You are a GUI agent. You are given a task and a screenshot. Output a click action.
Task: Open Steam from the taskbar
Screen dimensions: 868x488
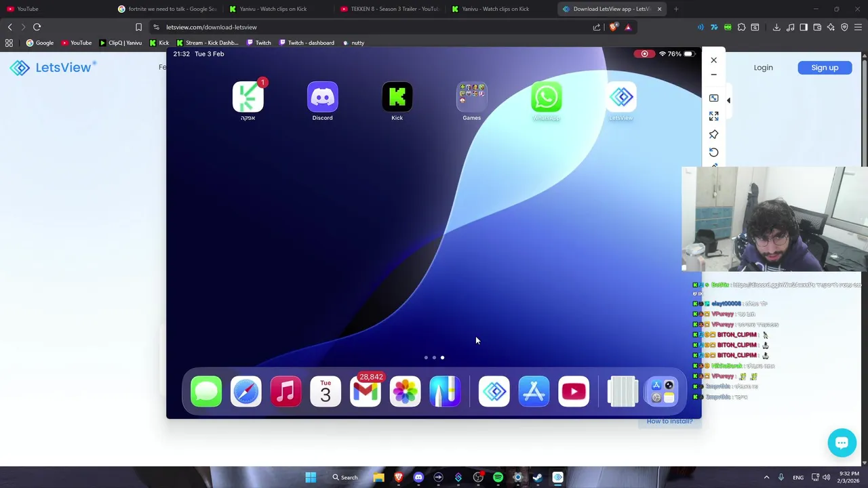coord(538,477)
